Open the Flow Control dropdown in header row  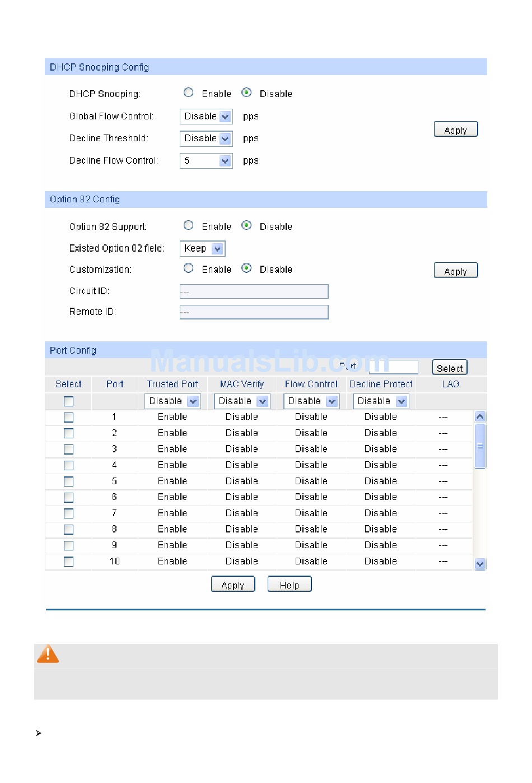311,401
